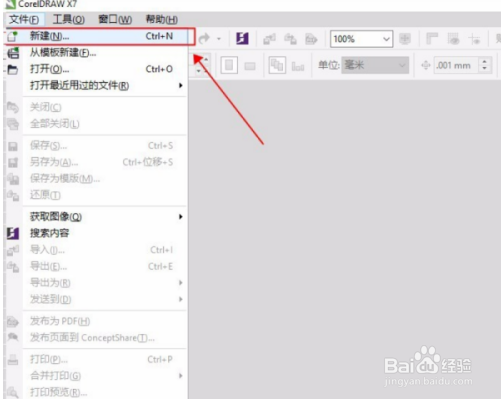Toggle show grid icon
The height and width of the screenshot is (399, 501).
point(453,39)
